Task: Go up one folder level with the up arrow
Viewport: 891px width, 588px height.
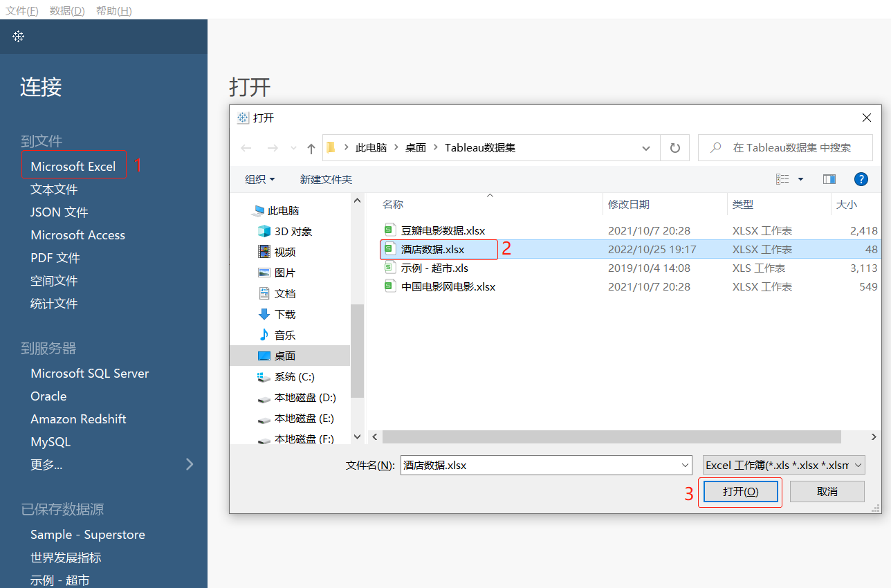Action: point(311,148)
